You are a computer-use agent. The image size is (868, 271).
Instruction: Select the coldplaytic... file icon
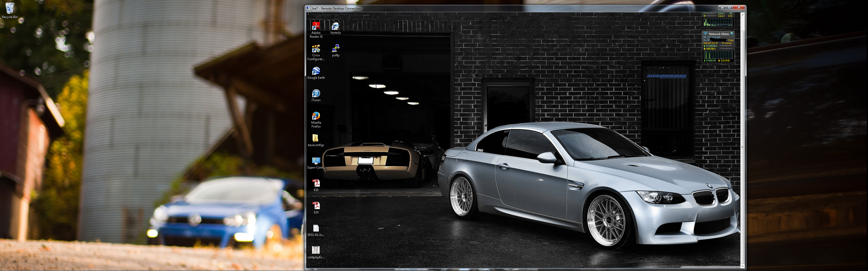coord(316,253)
